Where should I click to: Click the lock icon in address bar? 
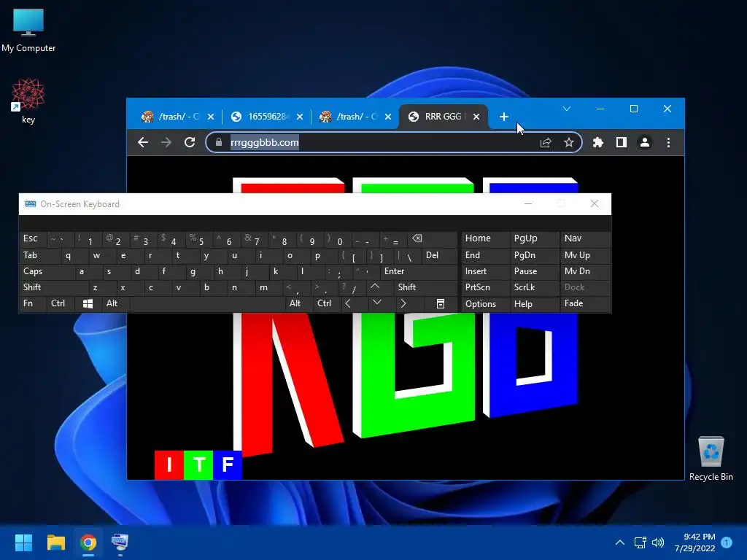219,142
